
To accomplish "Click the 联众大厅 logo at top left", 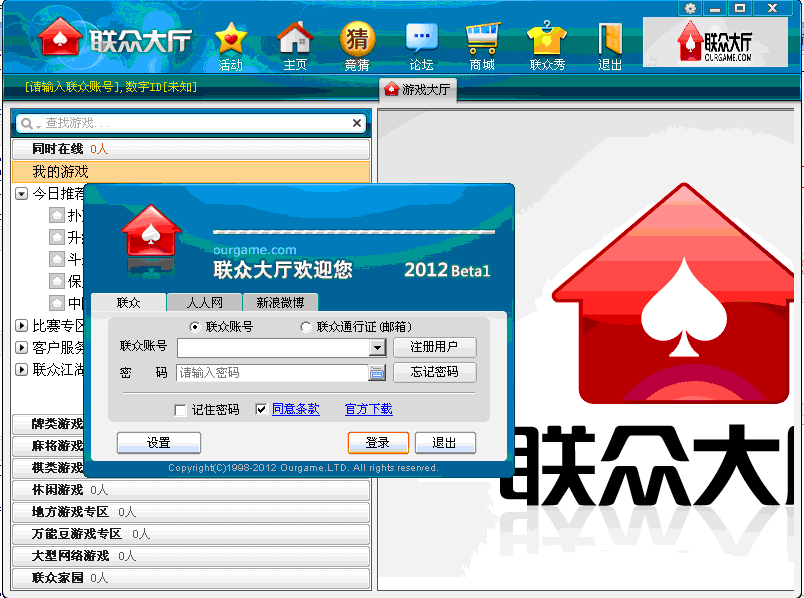I will point(115,38).
